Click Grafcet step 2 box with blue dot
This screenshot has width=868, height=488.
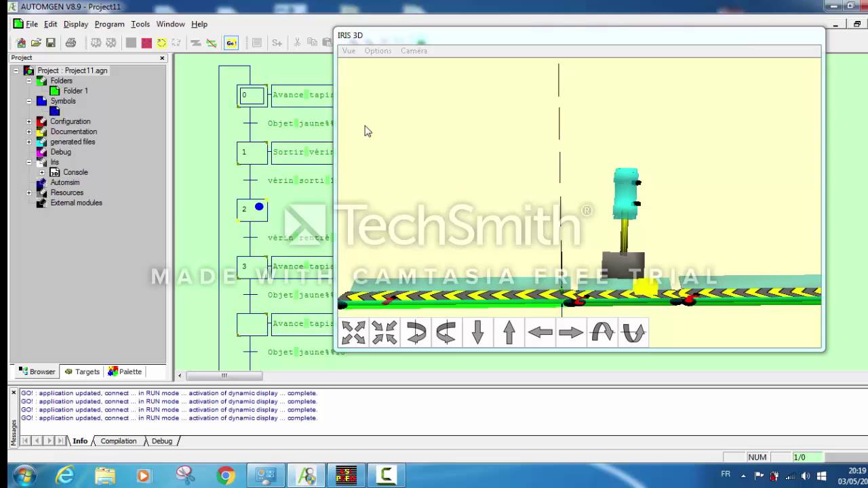coord(252,209)
